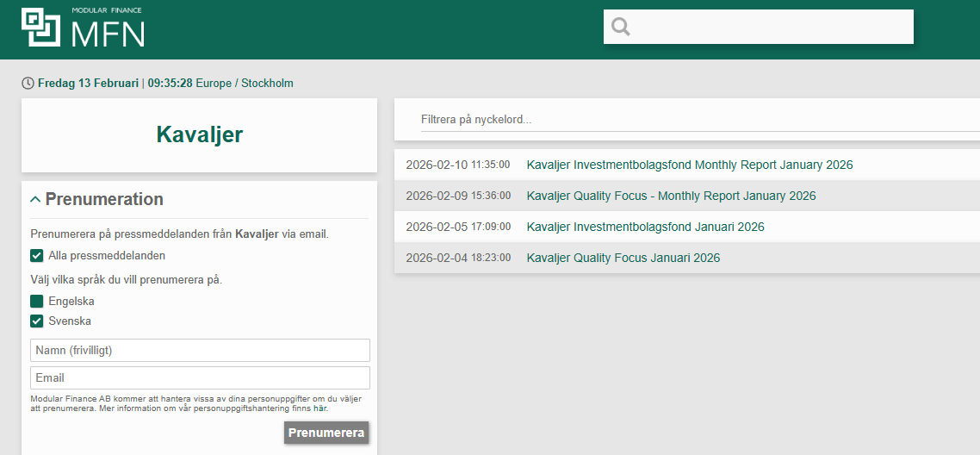The image size is (980, 455).
Task: Open Kavaljer Investmentbolagsfond Januari 2026
Action: [646, 227]
